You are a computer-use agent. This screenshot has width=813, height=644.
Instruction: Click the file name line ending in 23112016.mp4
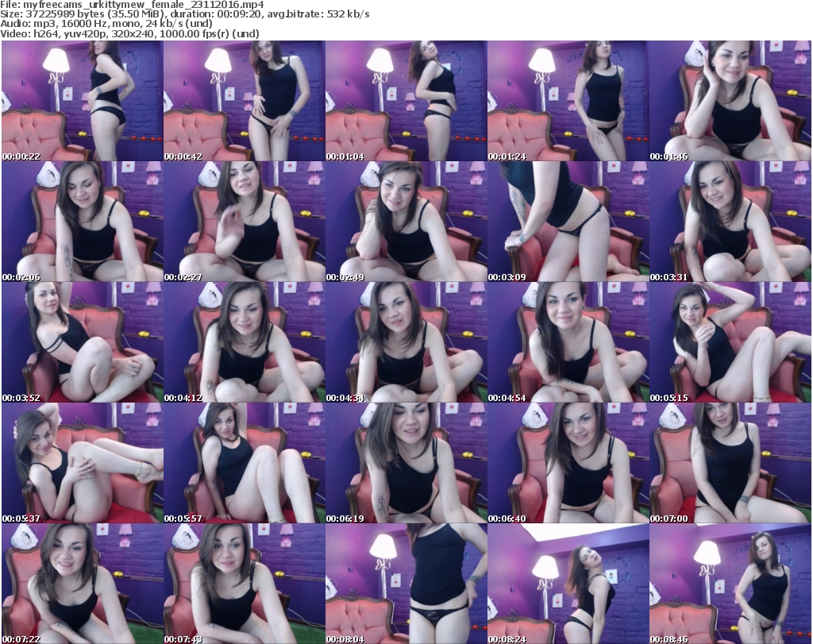(133, 5)
